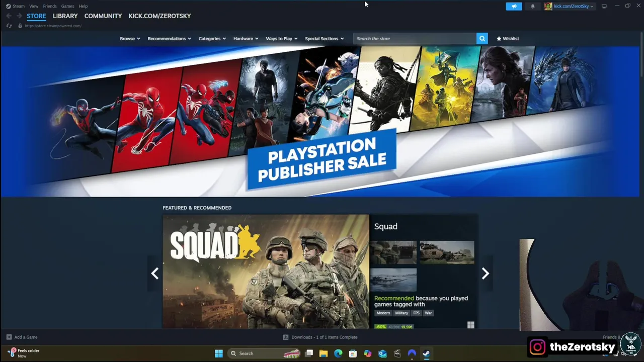Screen dimensions: 644x362
Task: Open File Explorer from taskbar
Action: tap(324, 353)
